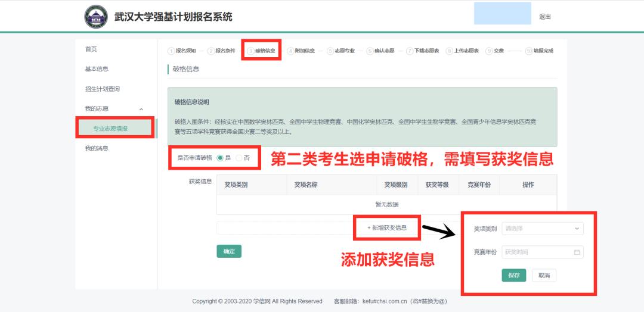This screenshot has height=312, width=644.
Task: Open 基本信息 in the sidebar
Action: coord(97,69)
